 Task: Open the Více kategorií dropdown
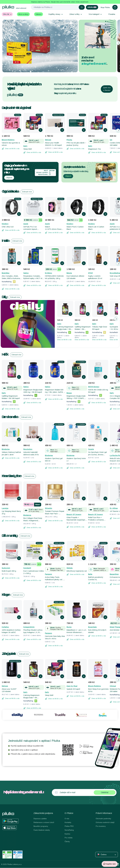pyautogui.click(x=95, y=14)
